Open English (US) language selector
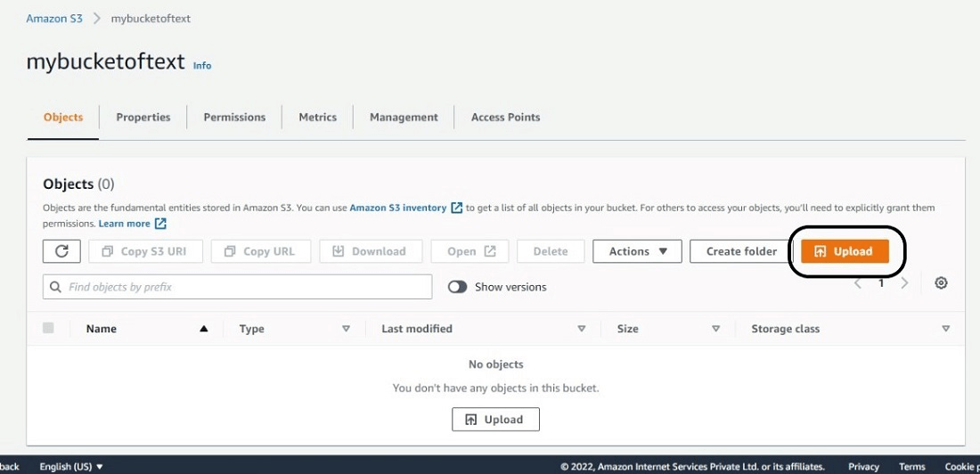The height and width of the screenshot is (474, 980). 71,467
